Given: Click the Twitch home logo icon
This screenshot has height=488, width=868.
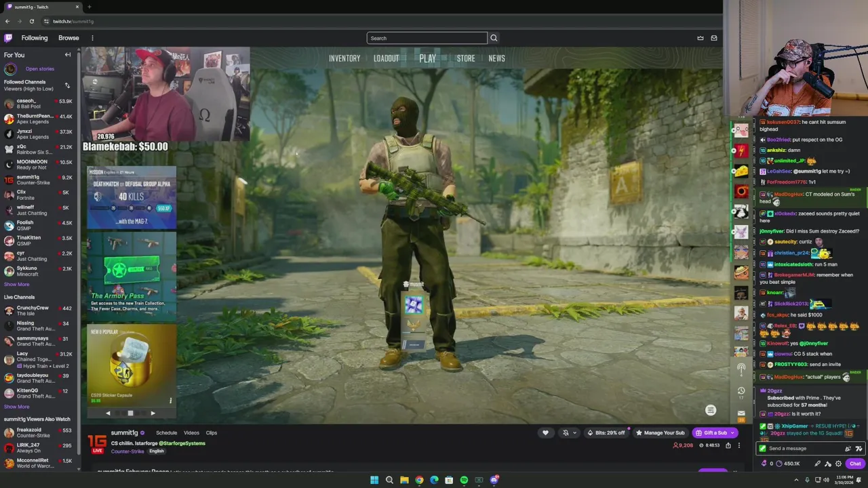Looking at the screenshot, I should tap(8, 38).
